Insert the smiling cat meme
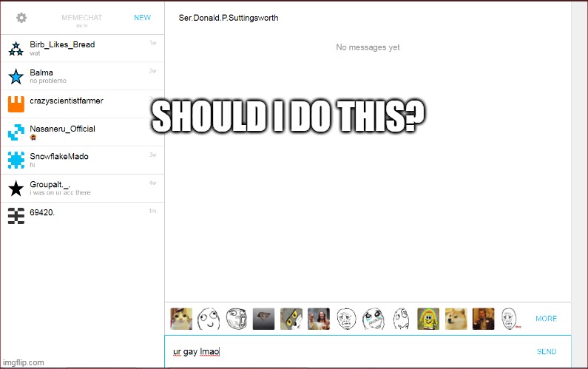The height and width of the screenshot is (369, 588). tap(181, 319)
